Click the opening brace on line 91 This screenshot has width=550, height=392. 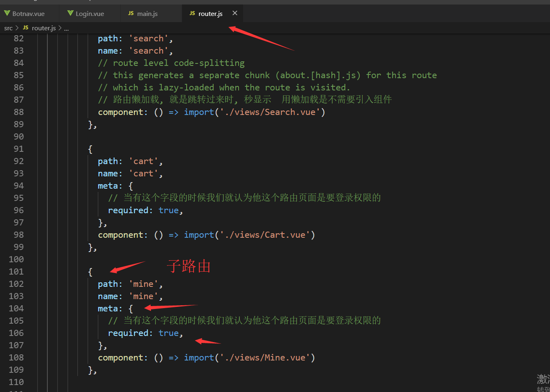coord(90,149)
